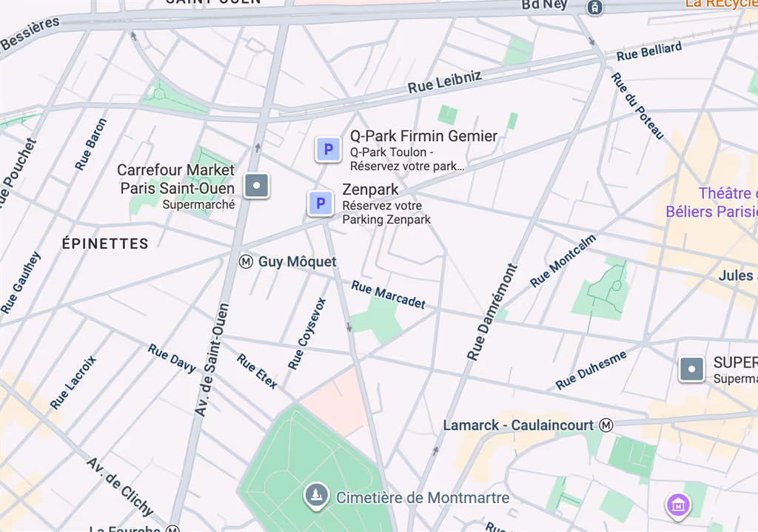Select the Carrefour Market Paris Saint-Ouen label
The height and width of the screenshot is (532, 758).
[176, 179]
